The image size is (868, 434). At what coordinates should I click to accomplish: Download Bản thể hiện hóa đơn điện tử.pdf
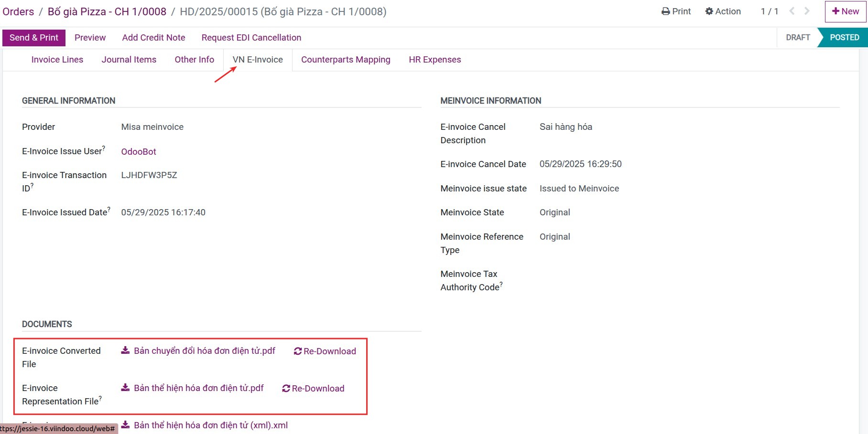[199, 388]
